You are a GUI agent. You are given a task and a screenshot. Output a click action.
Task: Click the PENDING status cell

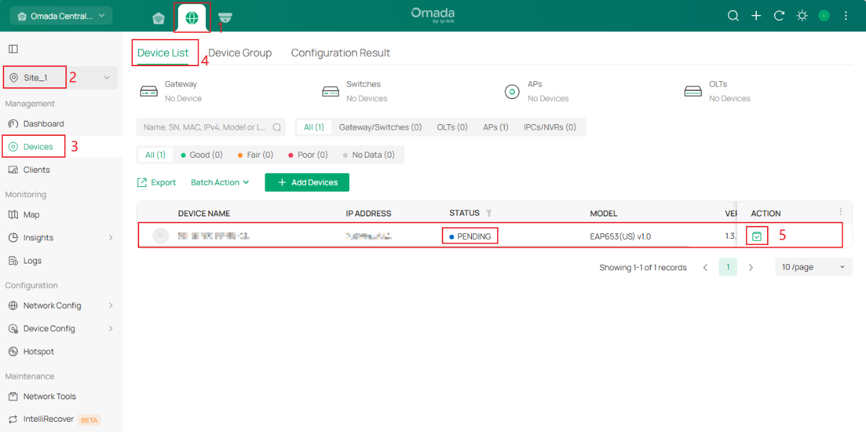pyautogui.click(x=470, y=236)
